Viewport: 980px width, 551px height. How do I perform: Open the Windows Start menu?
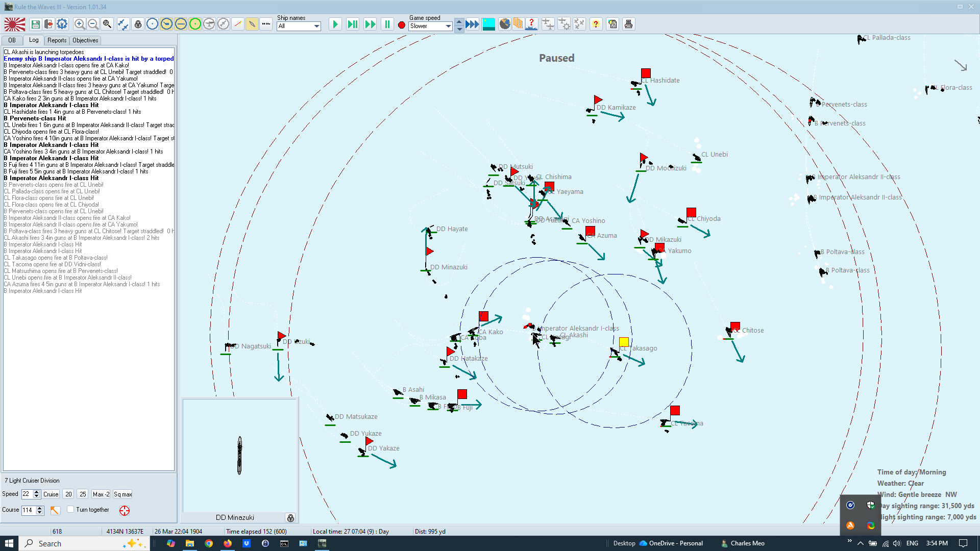pos(9,543)
